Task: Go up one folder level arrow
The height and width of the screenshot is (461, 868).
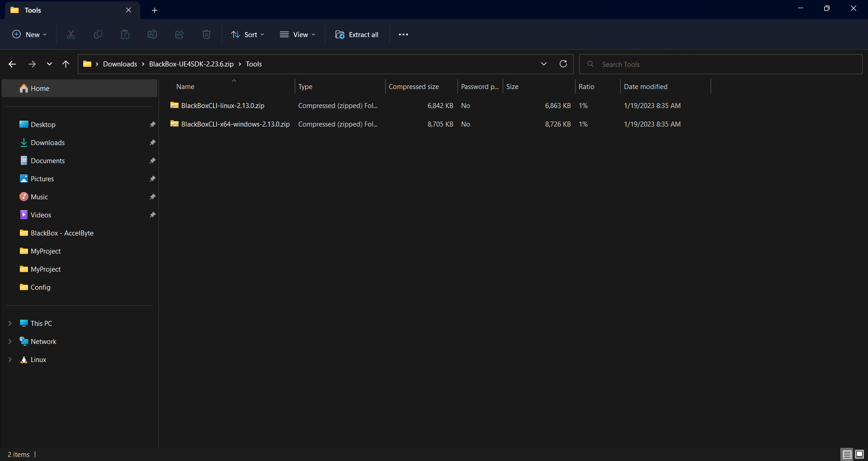Action: point(66,64)
